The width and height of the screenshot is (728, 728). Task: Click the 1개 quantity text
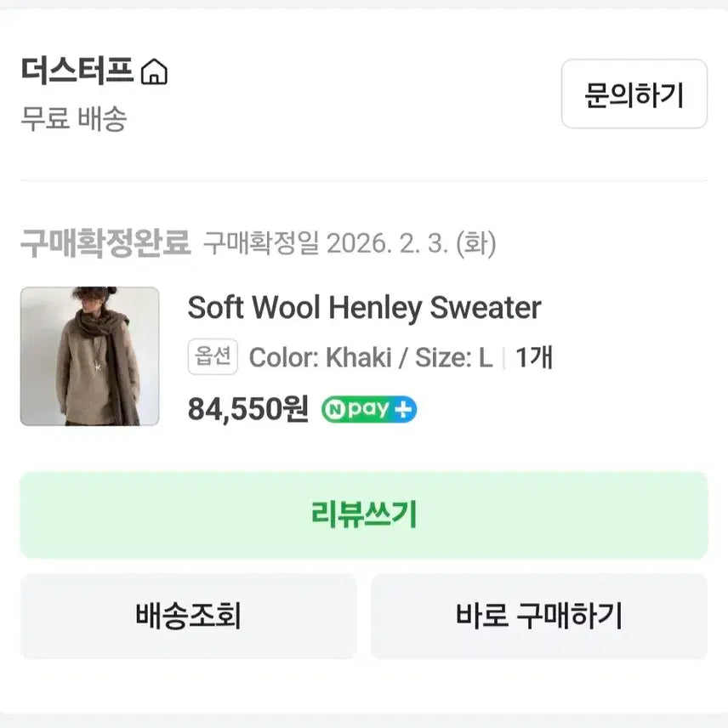pyautogui.click(x=533, y=358)
